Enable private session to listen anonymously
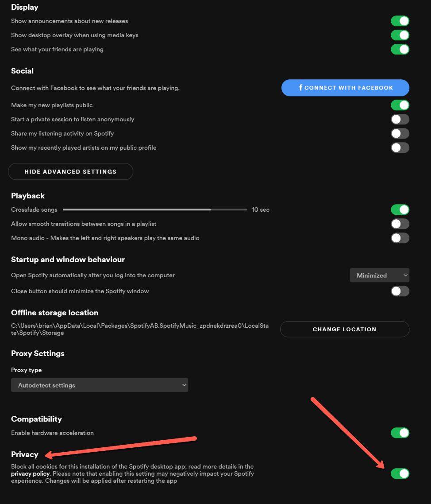 pos(400,119)
